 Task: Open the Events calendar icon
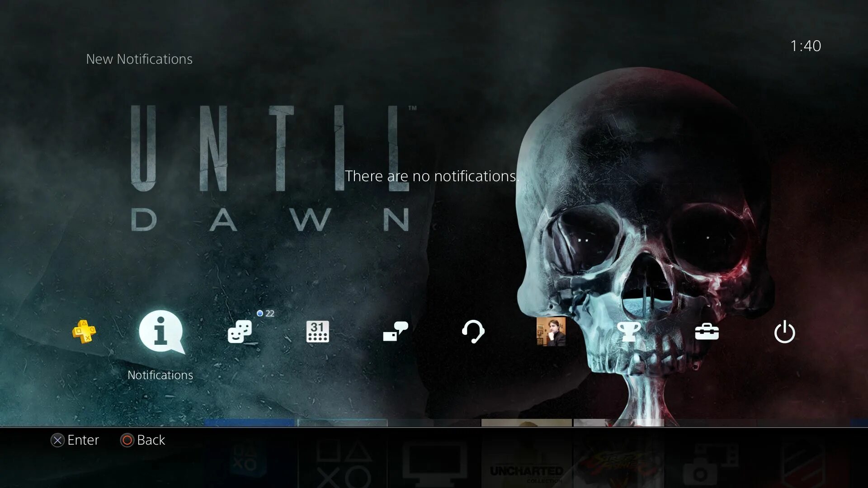click(317, 332)
